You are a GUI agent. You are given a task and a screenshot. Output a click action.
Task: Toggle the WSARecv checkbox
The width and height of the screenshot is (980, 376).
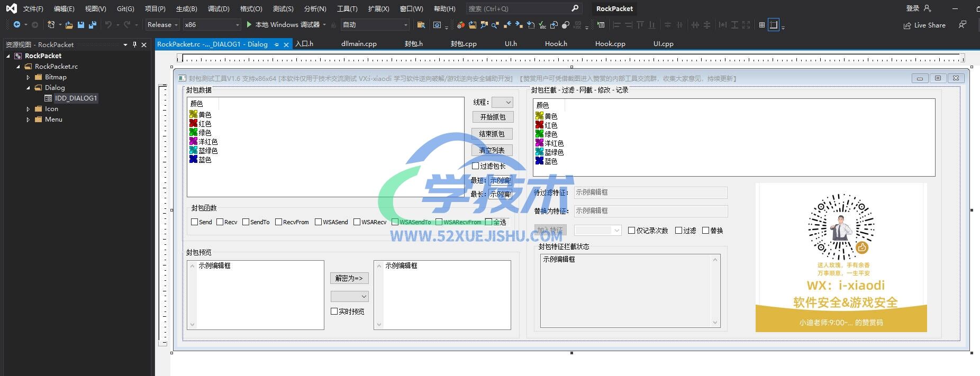pos(357,222)
